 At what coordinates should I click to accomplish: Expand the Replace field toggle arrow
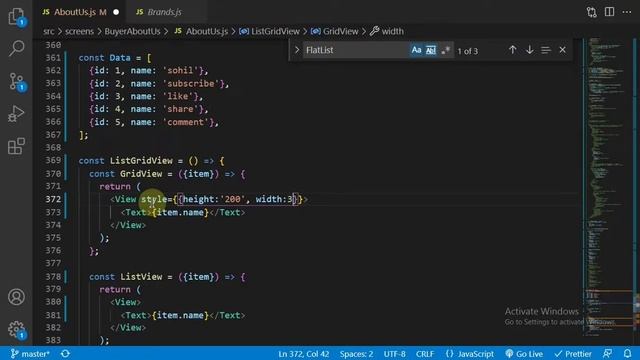tap(297, 50)
